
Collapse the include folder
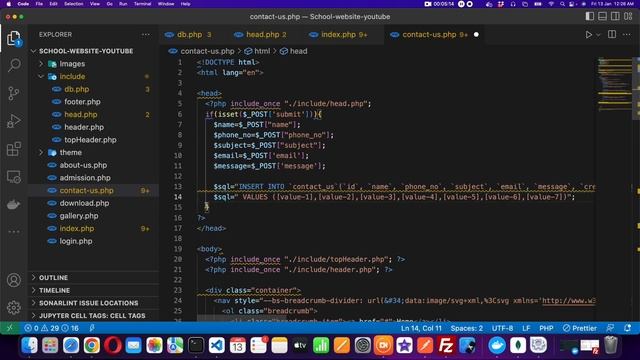[72, 76]
